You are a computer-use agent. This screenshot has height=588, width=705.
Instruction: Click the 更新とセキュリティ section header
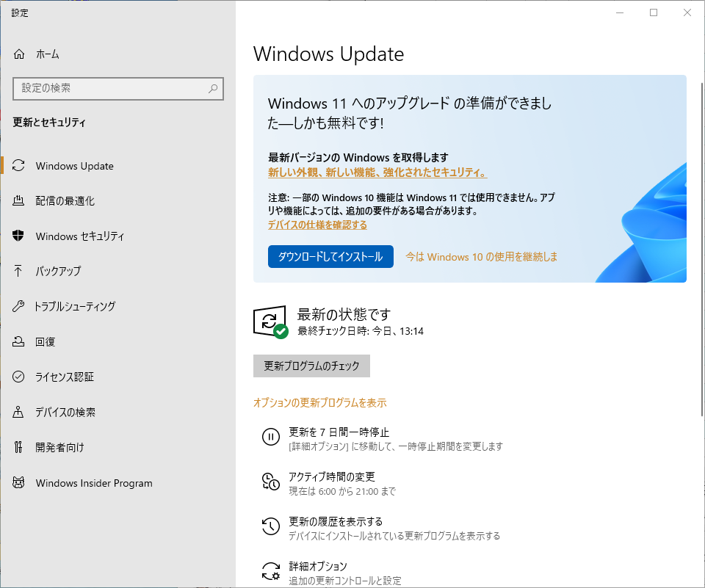point(49,123)
